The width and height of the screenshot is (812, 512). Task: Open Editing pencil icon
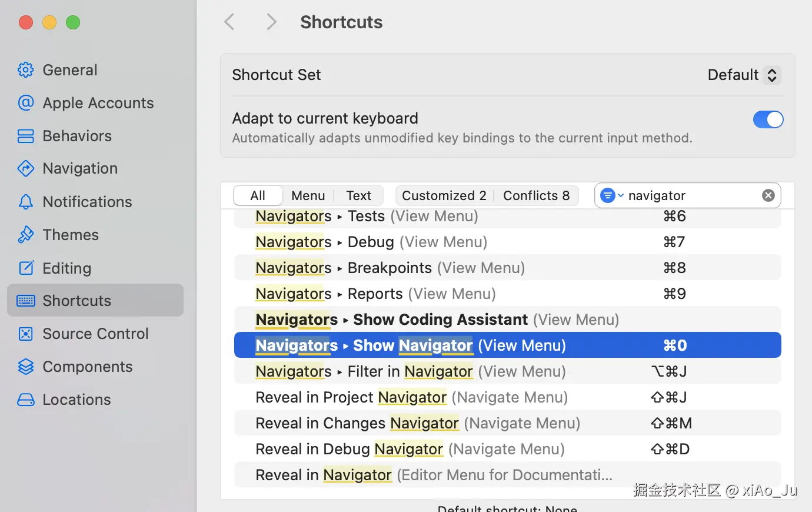click(x=26, y=268)
